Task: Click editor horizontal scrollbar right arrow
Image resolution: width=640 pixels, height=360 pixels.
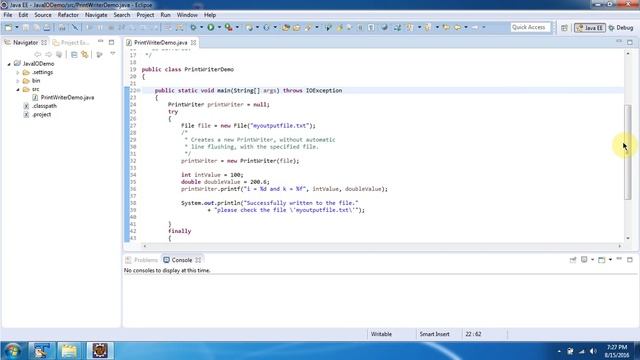Action: tap(620, 246)
